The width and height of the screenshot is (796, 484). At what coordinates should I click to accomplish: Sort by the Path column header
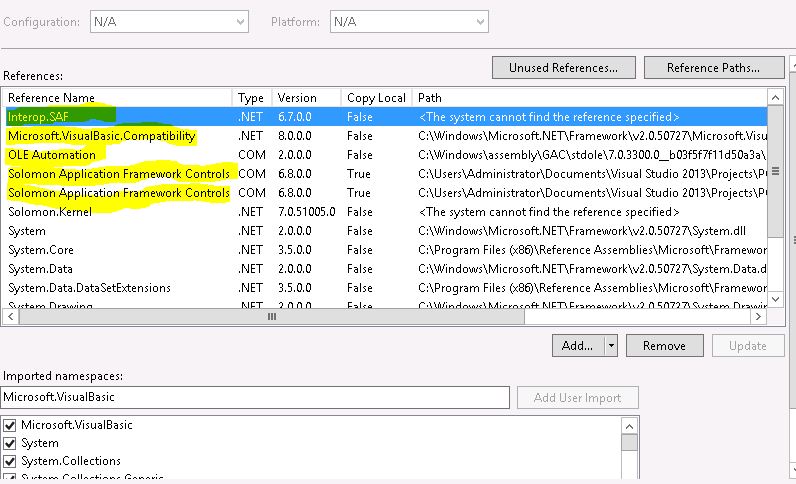click(x=589, y=98)
